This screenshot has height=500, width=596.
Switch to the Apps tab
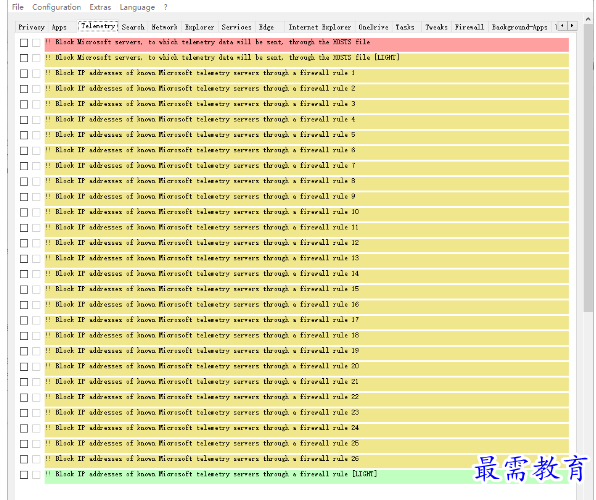(x=59, y=27)
